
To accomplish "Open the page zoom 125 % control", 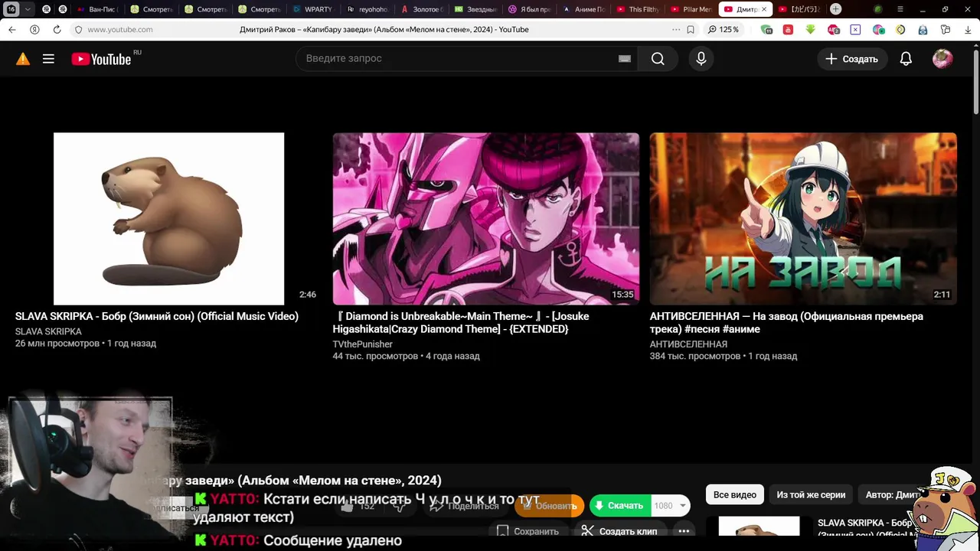I will coord(724,30).
